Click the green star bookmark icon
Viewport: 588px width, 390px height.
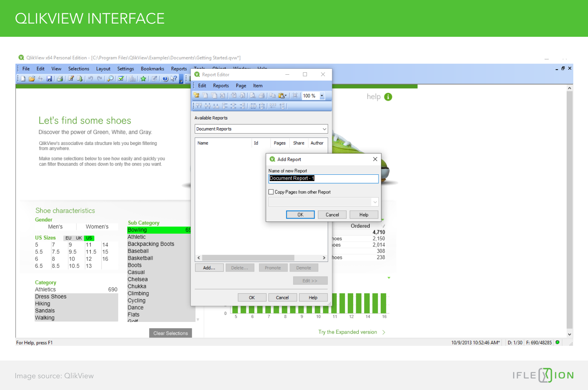143,78
